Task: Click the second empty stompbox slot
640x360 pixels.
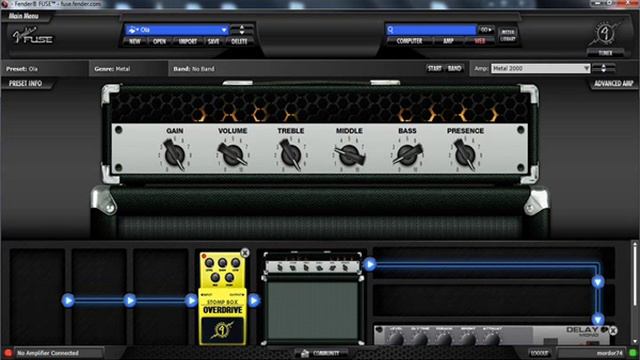Action: [99, 297]
